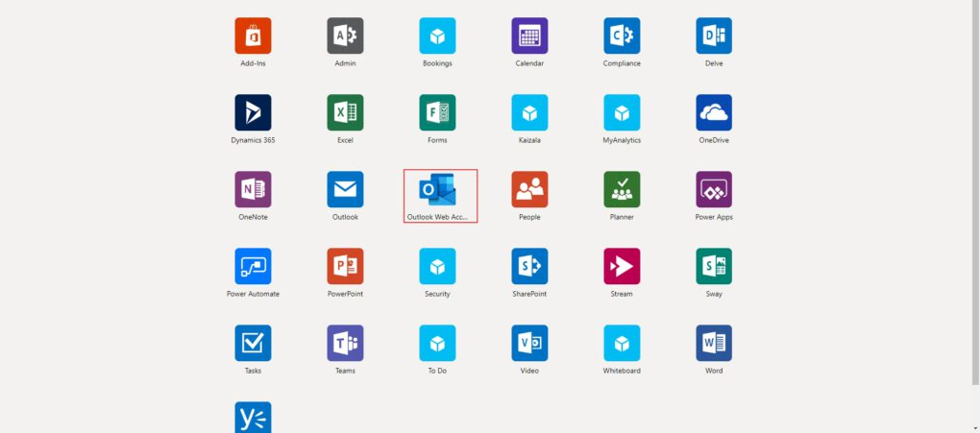Screen dimensions: 980x433
Task: Click the 'Dynamics 365' label text
Action: coord(253,140)
